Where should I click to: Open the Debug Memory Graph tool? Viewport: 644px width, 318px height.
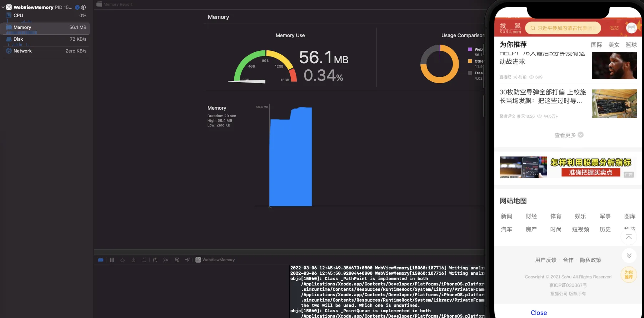click(x=166, y=260)
